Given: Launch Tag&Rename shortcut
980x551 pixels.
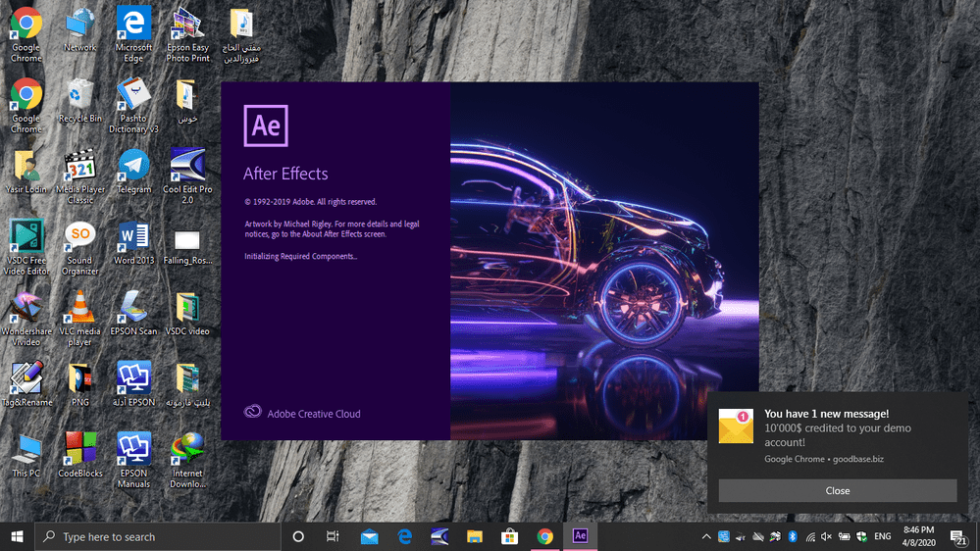Looking at the screenshot, I should 26,385.
